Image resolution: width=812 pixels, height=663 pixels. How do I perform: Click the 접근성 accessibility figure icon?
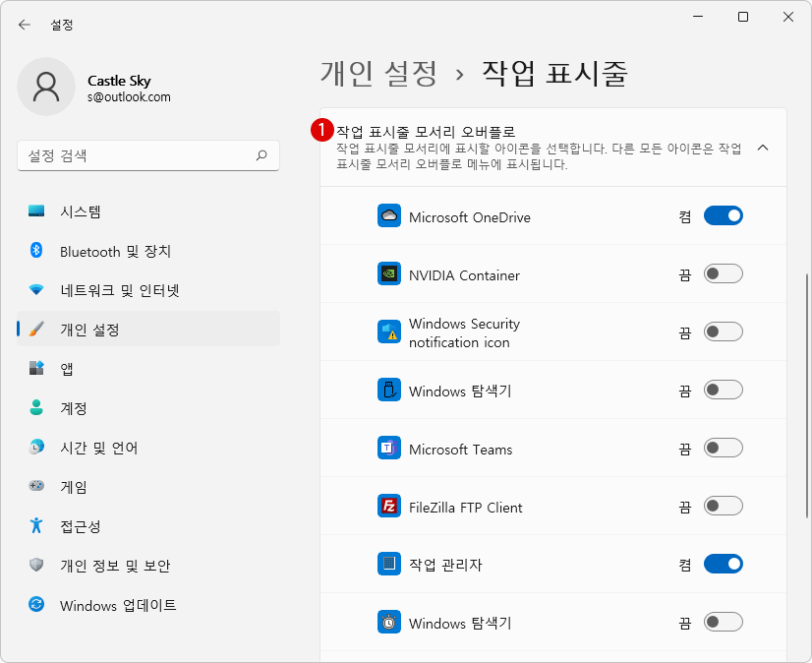point(36,525)
